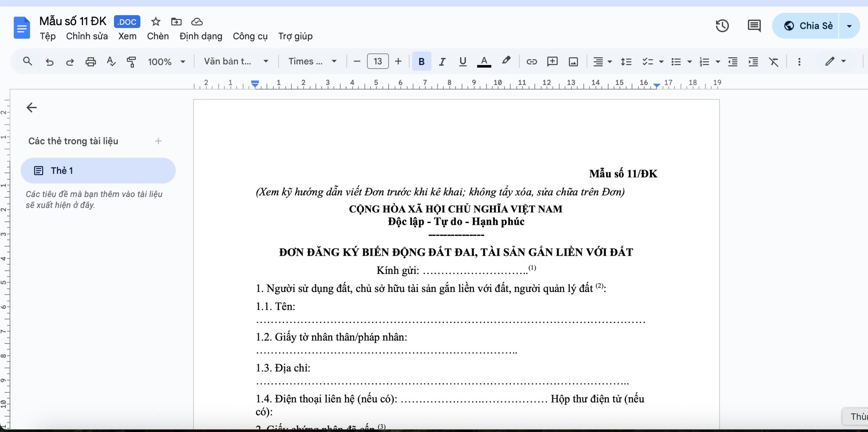The width and height of the screenshot is (868, 432).
Task: Open the comments panel icon
Action: [x=754, y=26]
